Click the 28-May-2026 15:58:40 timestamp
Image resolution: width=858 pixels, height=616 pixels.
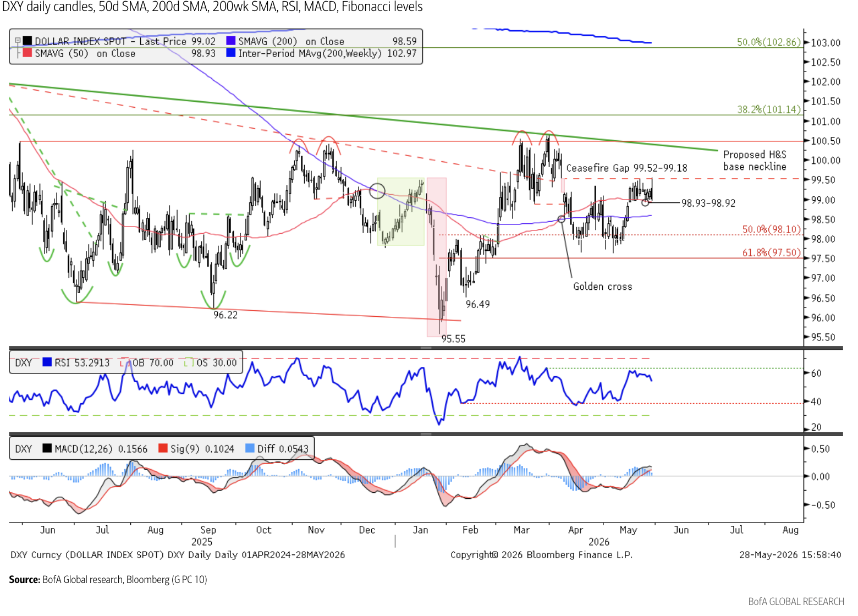[x=790, y=555]
